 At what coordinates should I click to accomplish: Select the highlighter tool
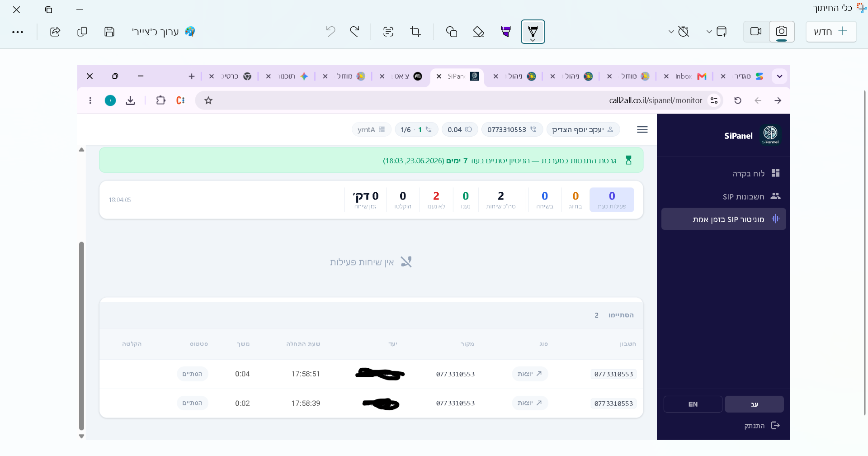pos(506,32)
